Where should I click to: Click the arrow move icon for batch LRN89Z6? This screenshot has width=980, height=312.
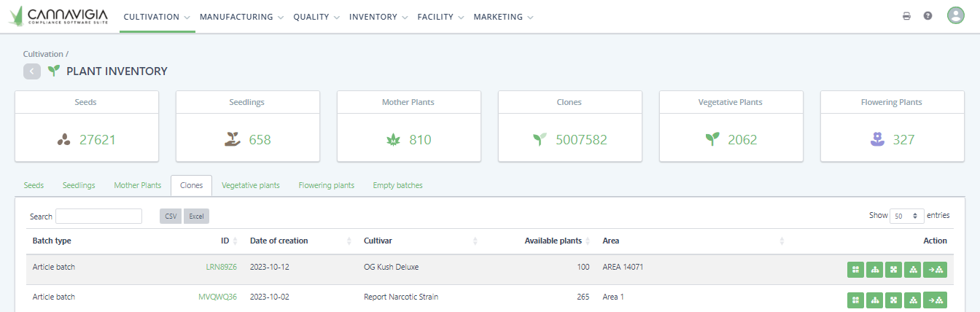coord(935,270)
